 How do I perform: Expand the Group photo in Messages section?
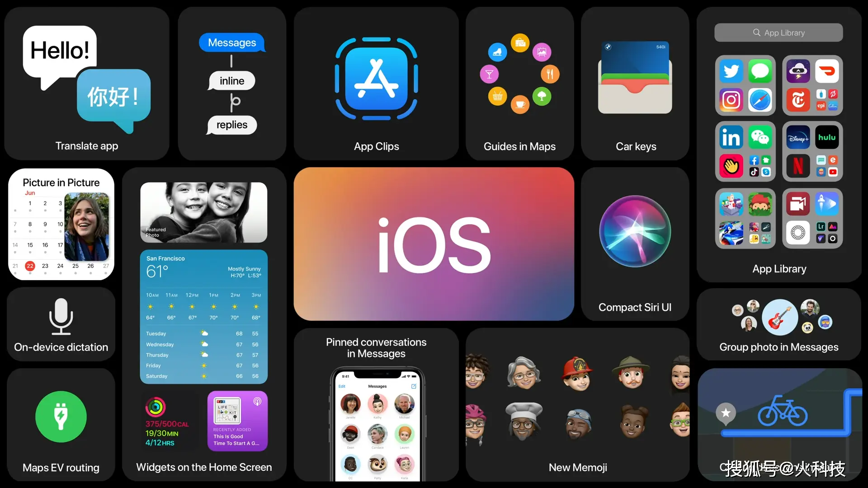(x=779, y=324)
